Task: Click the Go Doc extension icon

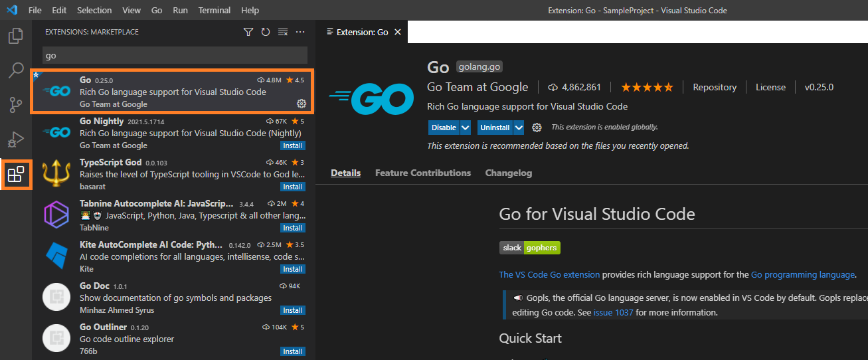Action: tap(56, 298)
